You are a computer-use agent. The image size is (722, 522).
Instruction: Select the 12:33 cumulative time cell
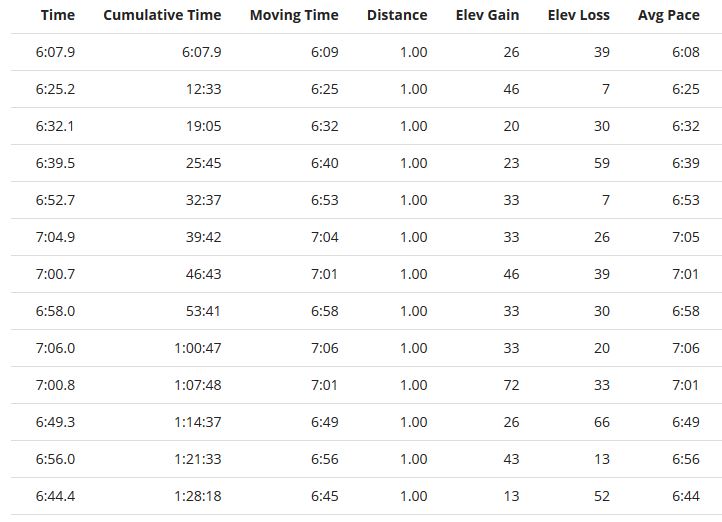(x=203, y=89)
